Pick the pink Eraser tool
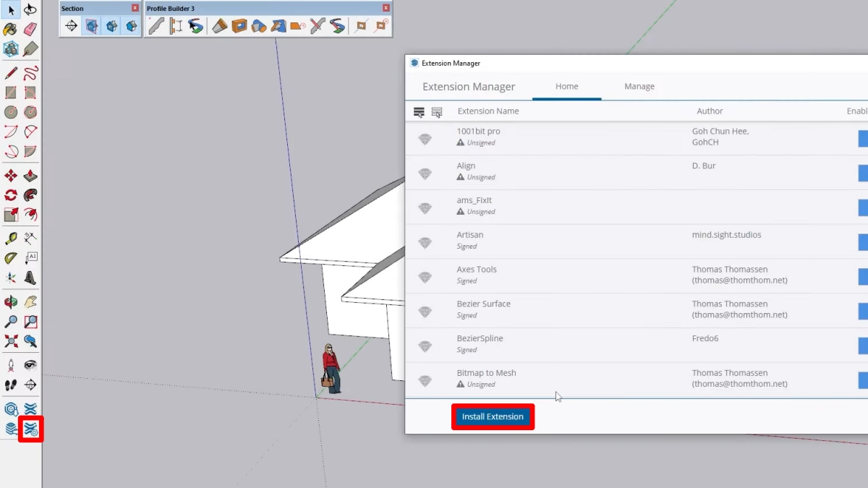The height and width of the screenshot is (488, 868). (x=30, y=30)
